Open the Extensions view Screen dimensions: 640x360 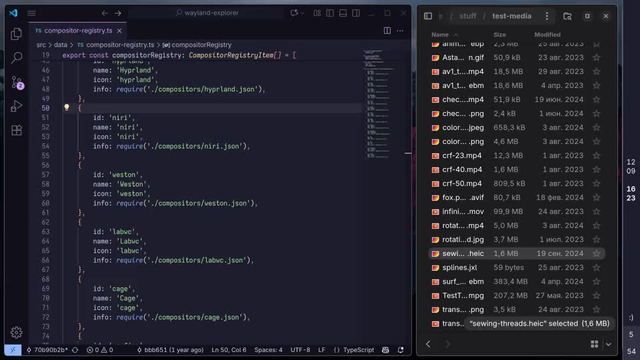pyautogui.click(x=16, y=131)
